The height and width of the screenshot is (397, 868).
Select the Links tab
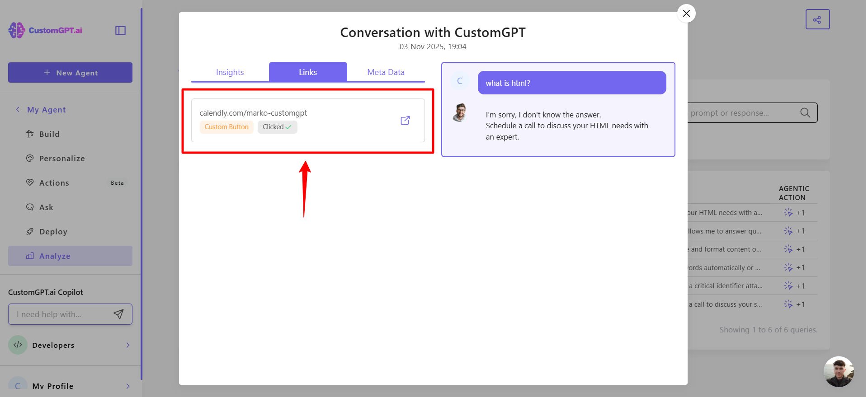click(x=308, y=72)
